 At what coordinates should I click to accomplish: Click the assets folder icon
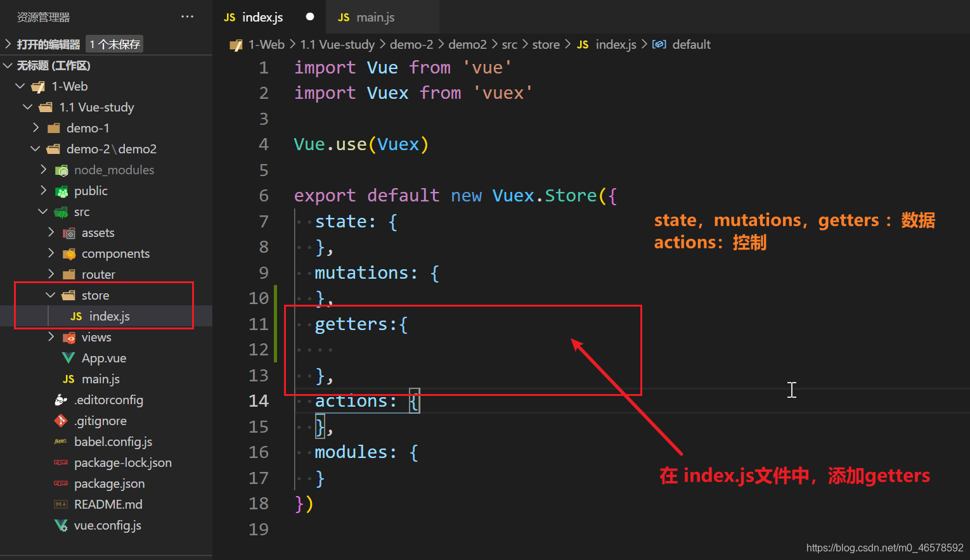[x=69, y=233]
